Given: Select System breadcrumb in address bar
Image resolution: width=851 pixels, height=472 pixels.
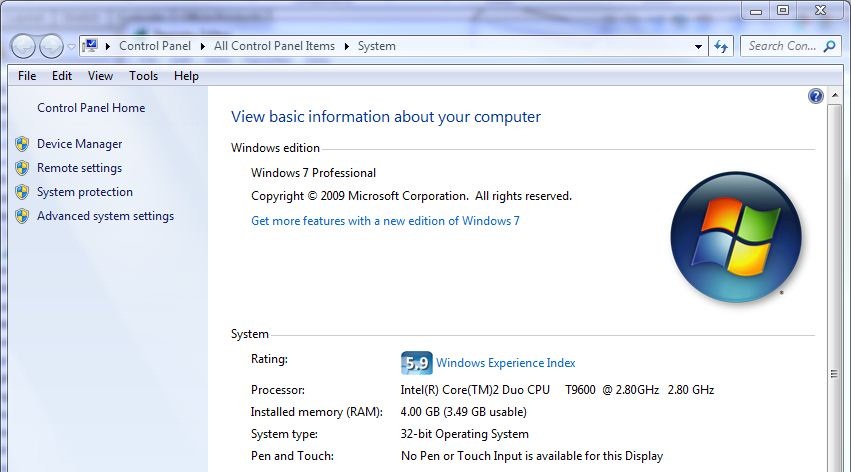Looking at the screenshot, I should (x=377, y=46).
